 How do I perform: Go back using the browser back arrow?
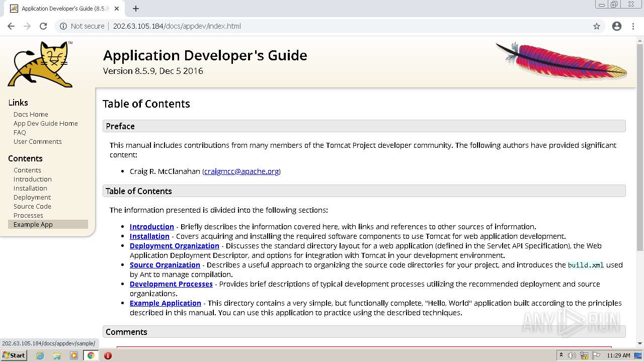coord(11,26)
